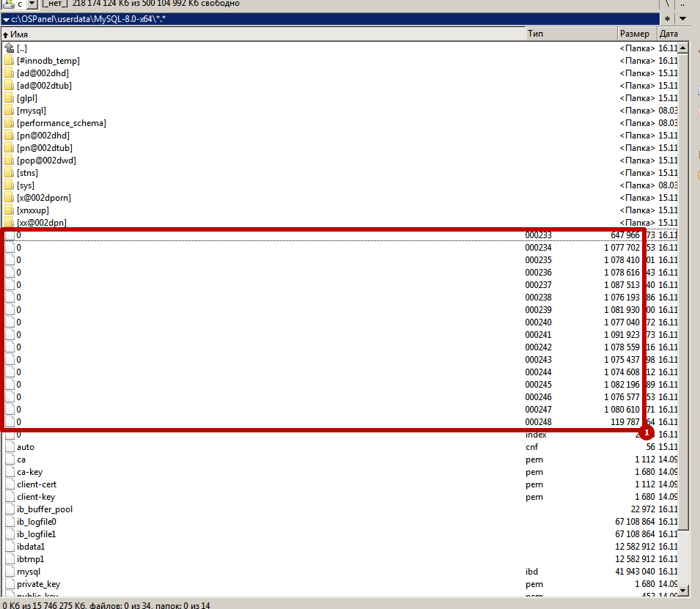700x609 pixels.
Task: Click the file extension 000247
Action: (539, 410)
